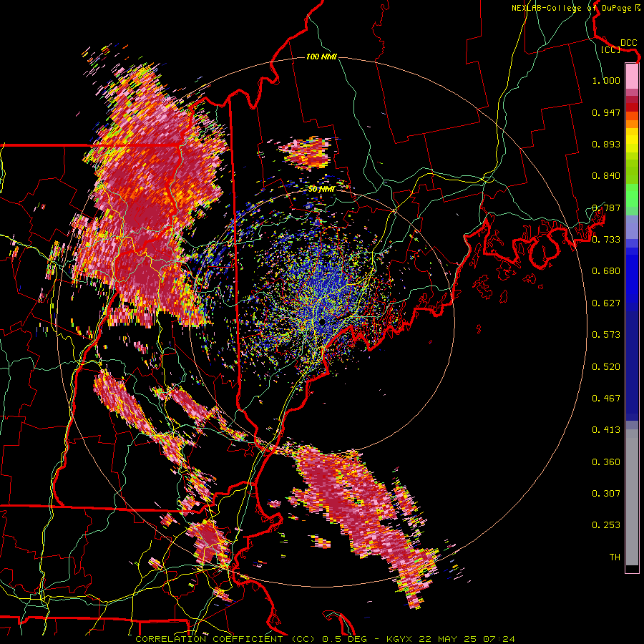Click the NEXLAB-College of DuPage label
The height and width of the screenshot is (644, 644).
(576, 8)
